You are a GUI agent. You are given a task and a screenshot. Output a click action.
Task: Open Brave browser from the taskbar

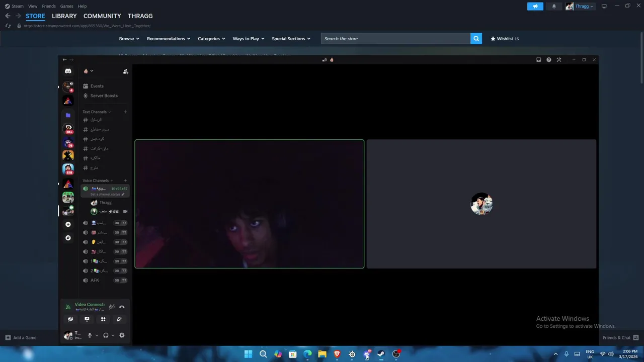point(337,354)
